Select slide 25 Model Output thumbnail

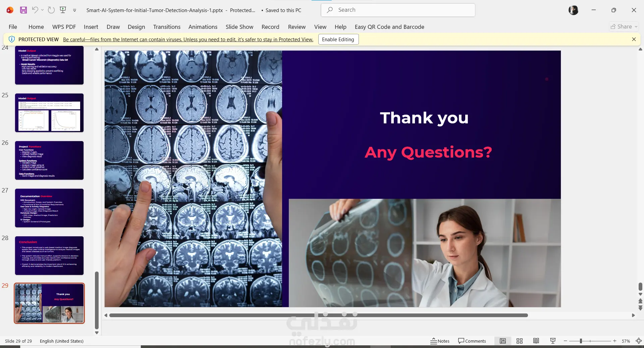point(49,113)
